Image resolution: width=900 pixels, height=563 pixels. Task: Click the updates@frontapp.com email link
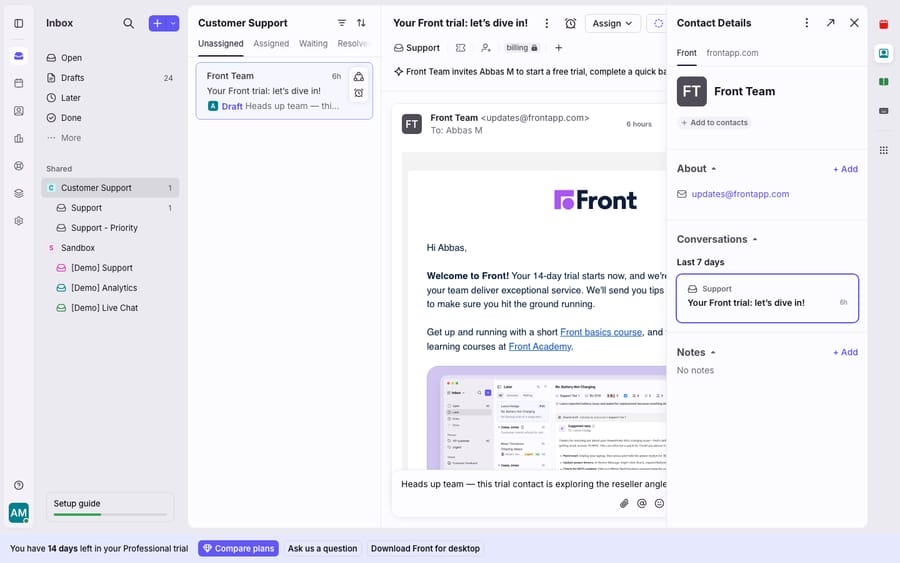click(x=740, y=194)
